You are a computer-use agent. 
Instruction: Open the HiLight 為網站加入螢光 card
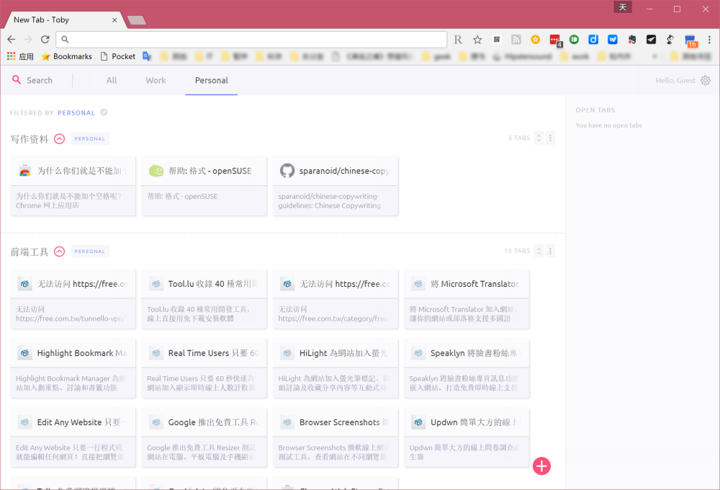(x=336, y=368)
